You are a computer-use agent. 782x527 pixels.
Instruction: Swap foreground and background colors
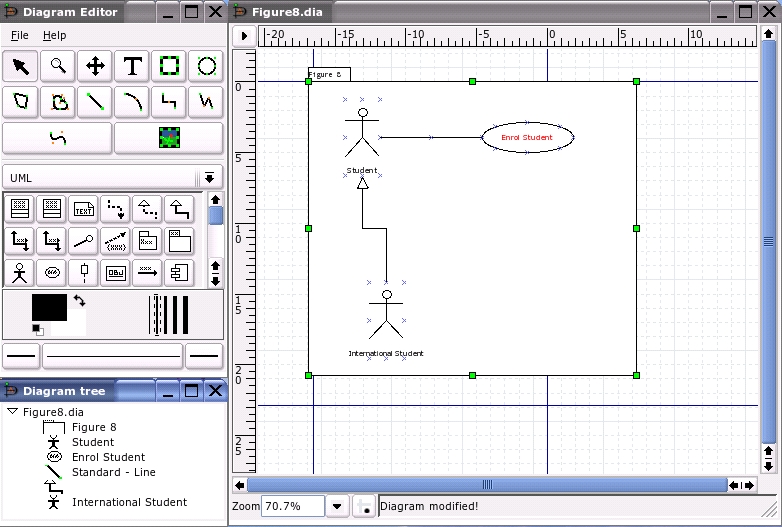(79, 300)
